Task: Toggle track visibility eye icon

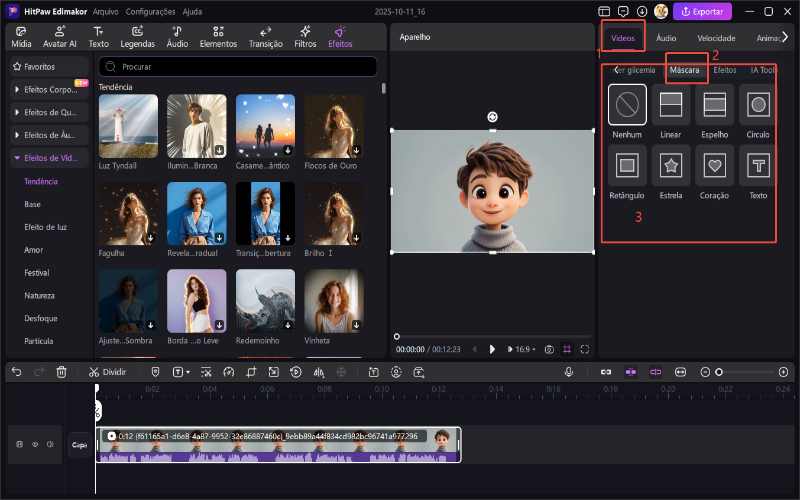Action: 35,444
